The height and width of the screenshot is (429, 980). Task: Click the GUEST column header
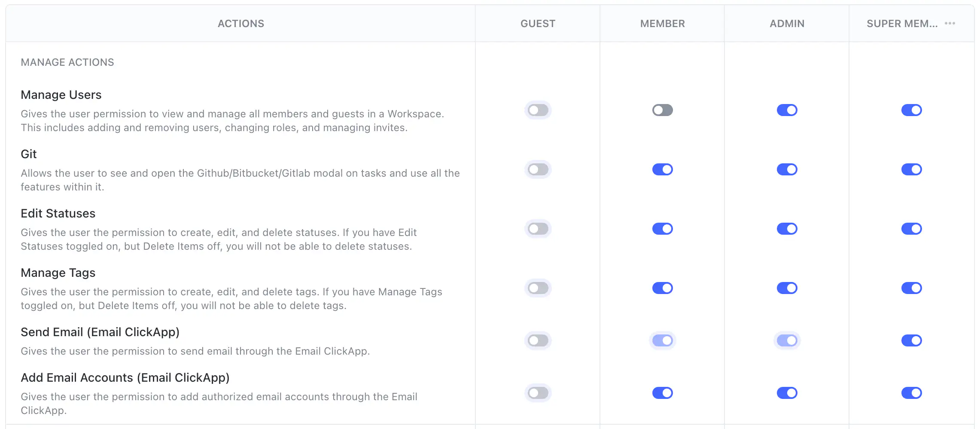538,24
